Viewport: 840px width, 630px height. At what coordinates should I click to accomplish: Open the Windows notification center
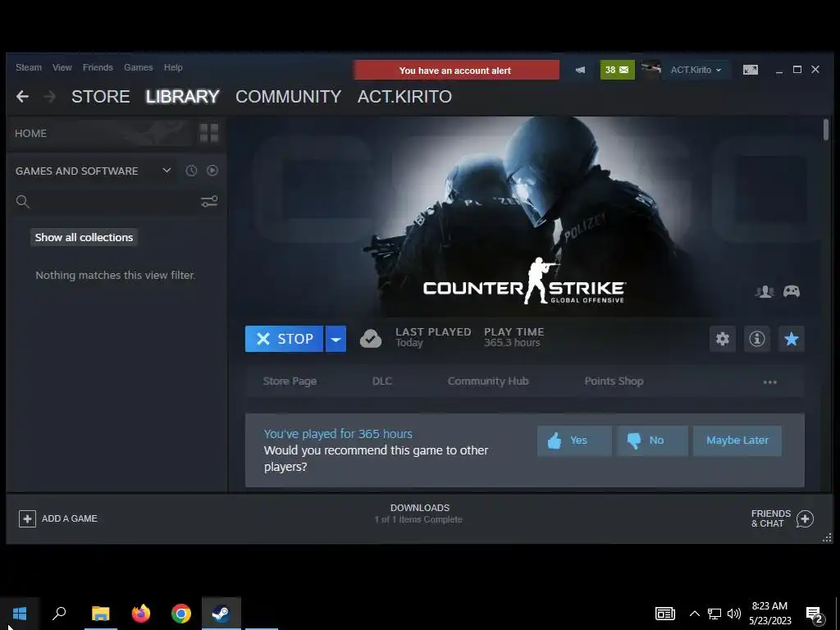point(815,614)
